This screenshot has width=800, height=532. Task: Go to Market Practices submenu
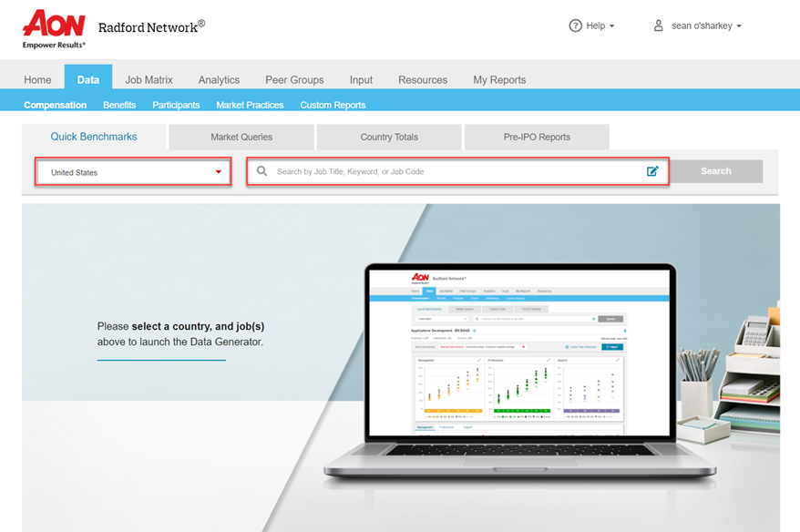tap(250, 105)
